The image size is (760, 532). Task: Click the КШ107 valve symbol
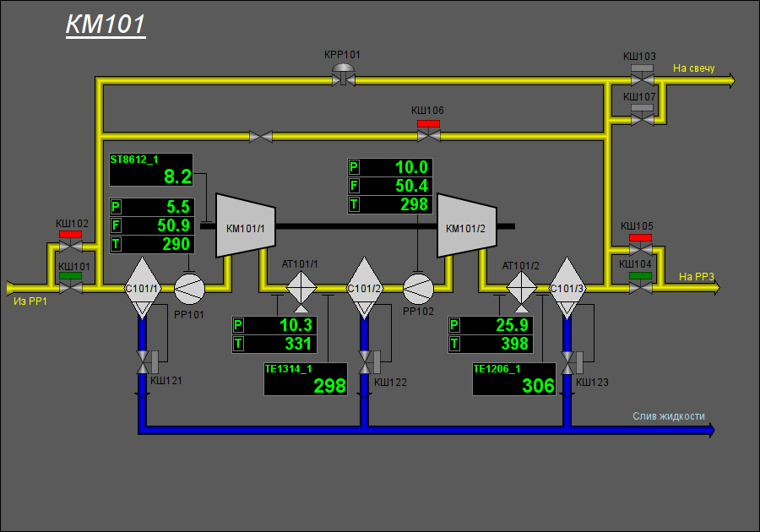coord(643,119)
